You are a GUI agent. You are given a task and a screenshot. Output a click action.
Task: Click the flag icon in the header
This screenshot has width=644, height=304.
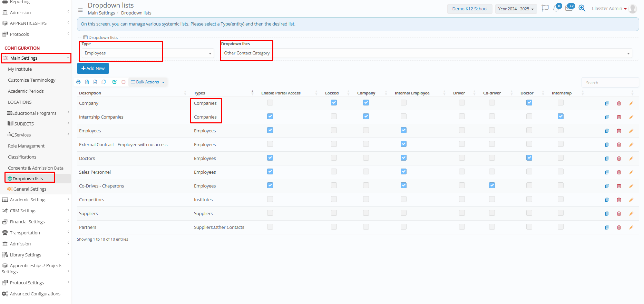point(545,8)
